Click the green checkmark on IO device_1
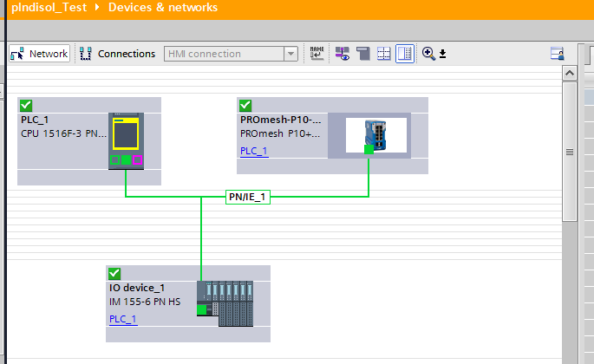Image resolution: width=594 pixels, height=364 pixels. 114,274
